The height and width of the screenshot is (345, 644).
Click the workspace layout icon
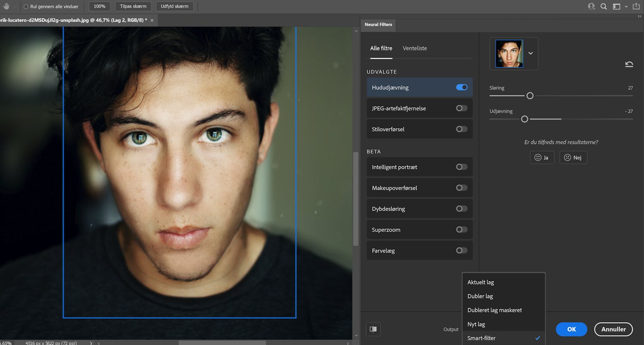617,6
